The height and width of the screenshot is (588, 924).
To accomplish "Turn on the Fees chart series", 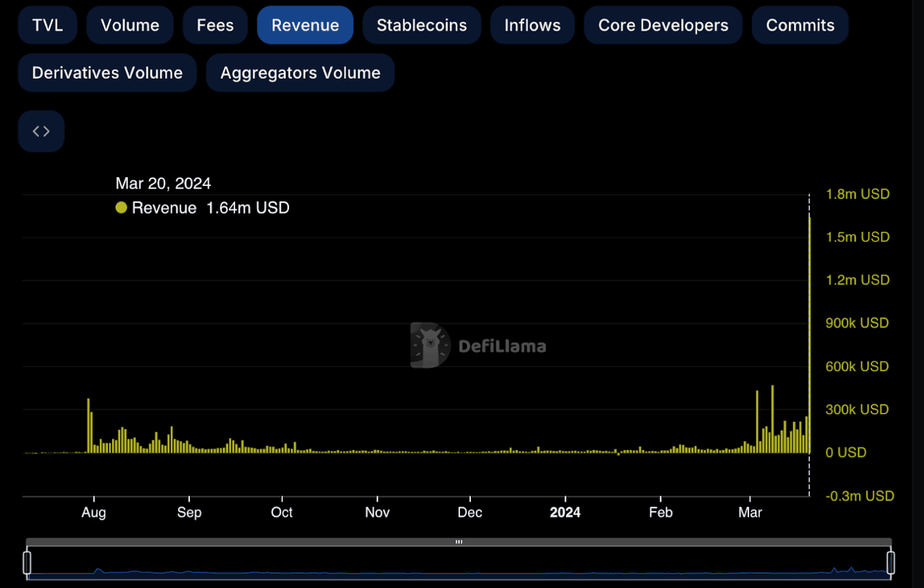I will pos(215,25).
